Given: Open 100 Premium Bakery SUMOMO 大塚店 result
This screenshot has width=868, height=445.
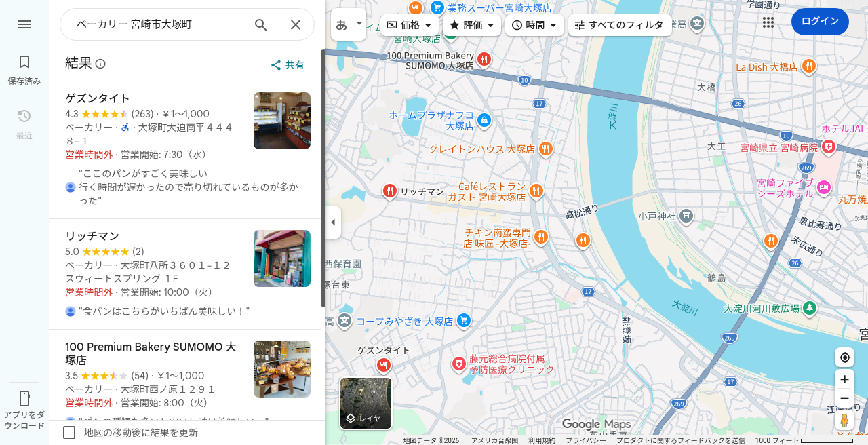Looking at the screenshot, I should pyautogui.click(x=151, y=353).
